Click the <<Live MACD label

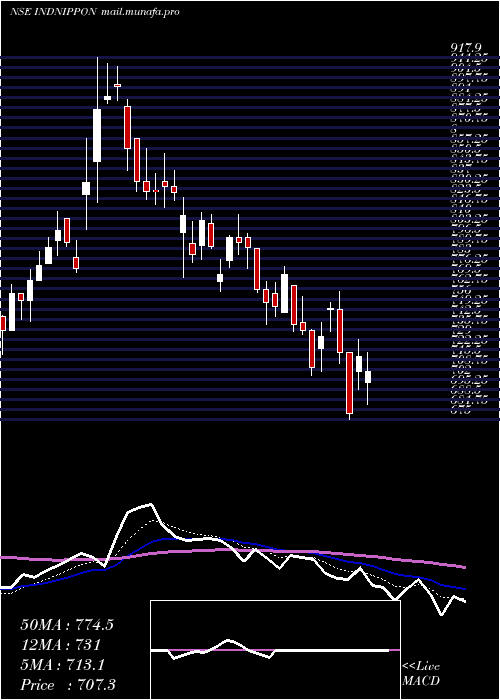pyautogui.click(x=421, y=674)
